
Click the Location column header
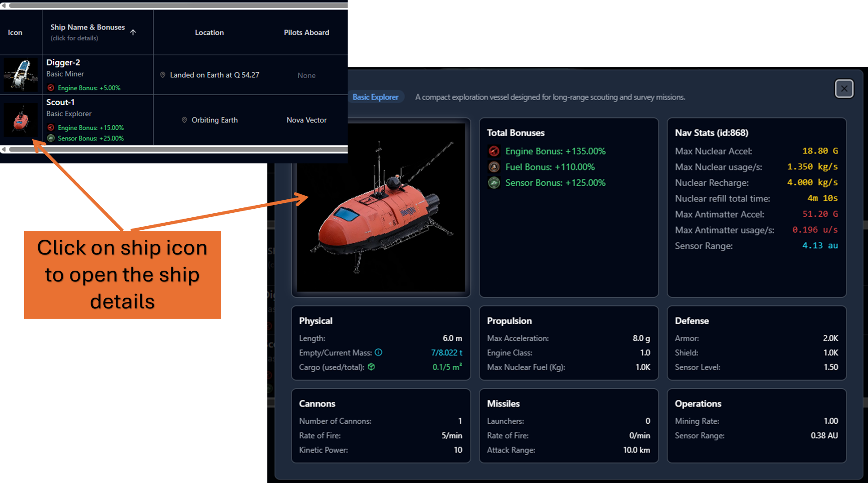(209, 32)
